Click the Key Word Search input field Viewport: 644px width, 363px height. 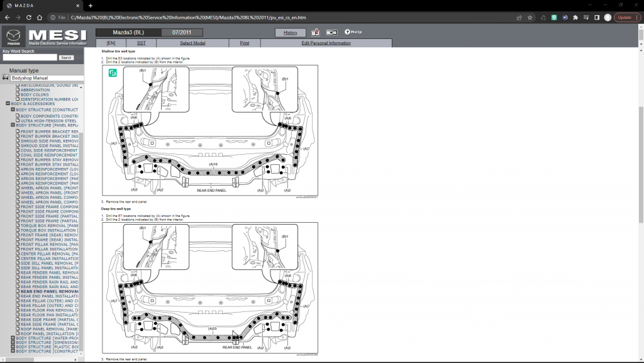click(x=29, y=57)
